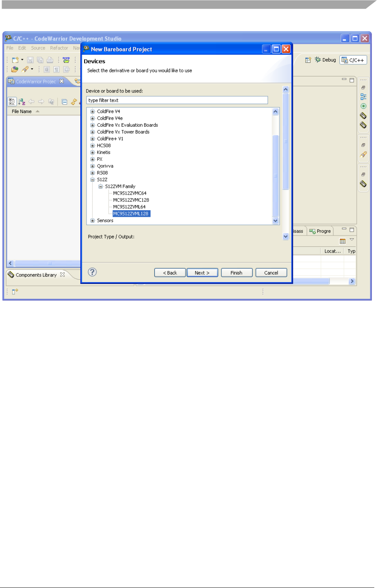Click the flashlight search toolbar icon
377x588 pixels.
(x=25, y=69)
